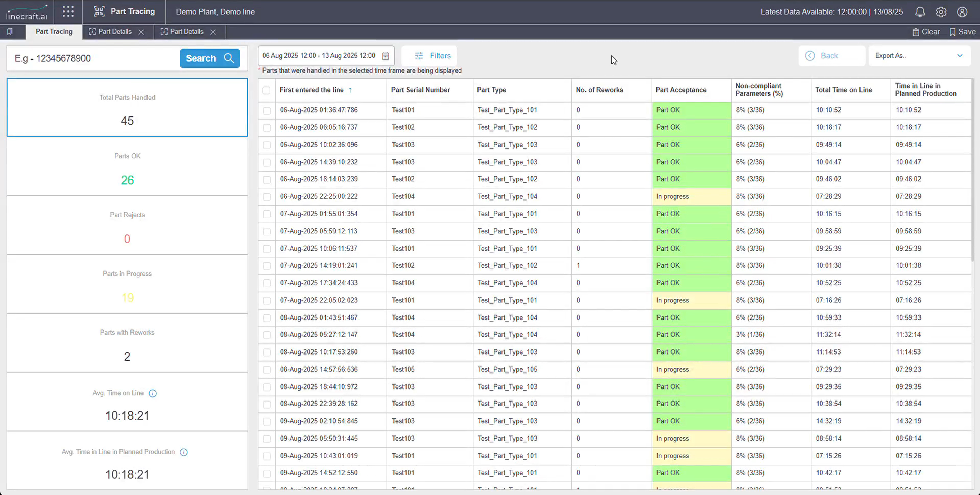Select the Parts OK card
Viewport: 980px width, 495px height.
[127, 167]
